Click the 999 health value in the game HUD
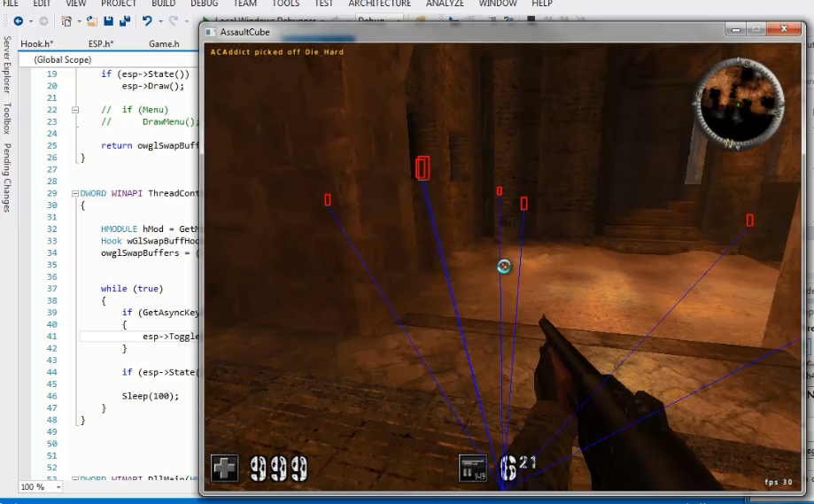Image resolution: width=814 pixels, height=504 pixels. coord(278,469)
